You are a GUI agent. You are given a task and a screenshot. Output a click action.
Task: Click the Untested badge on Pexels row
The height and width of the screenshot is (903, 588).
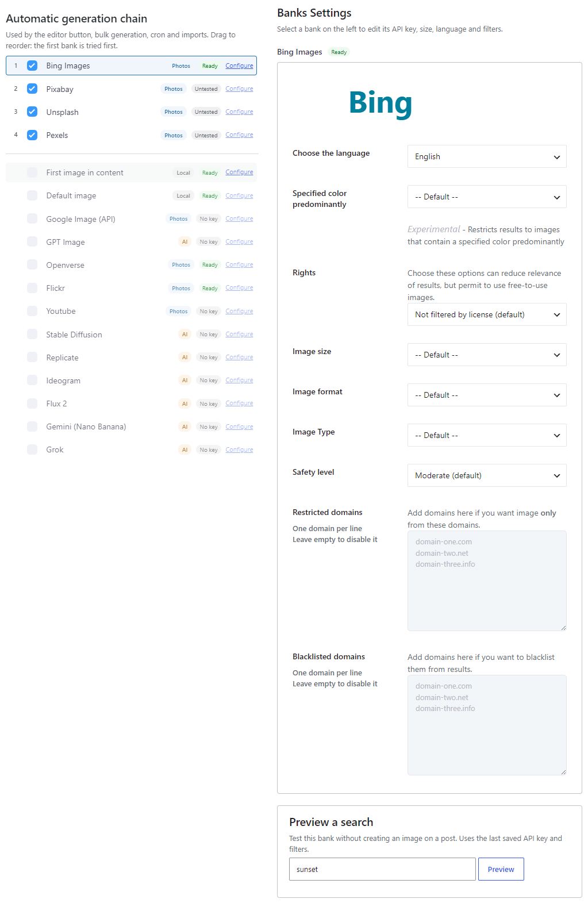pyautogui.click(x=206, y=135)
